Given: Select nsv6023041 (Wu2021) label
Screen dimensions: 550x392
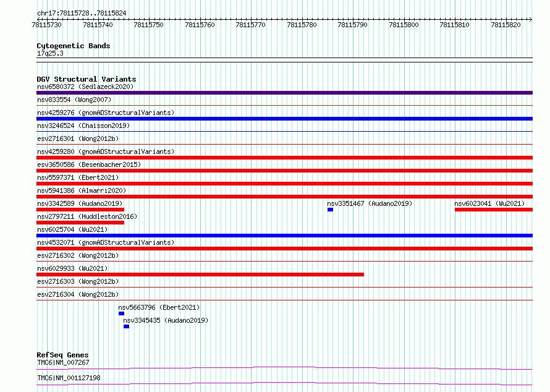Looking at the screenshot, I should (x=489, y=203).
